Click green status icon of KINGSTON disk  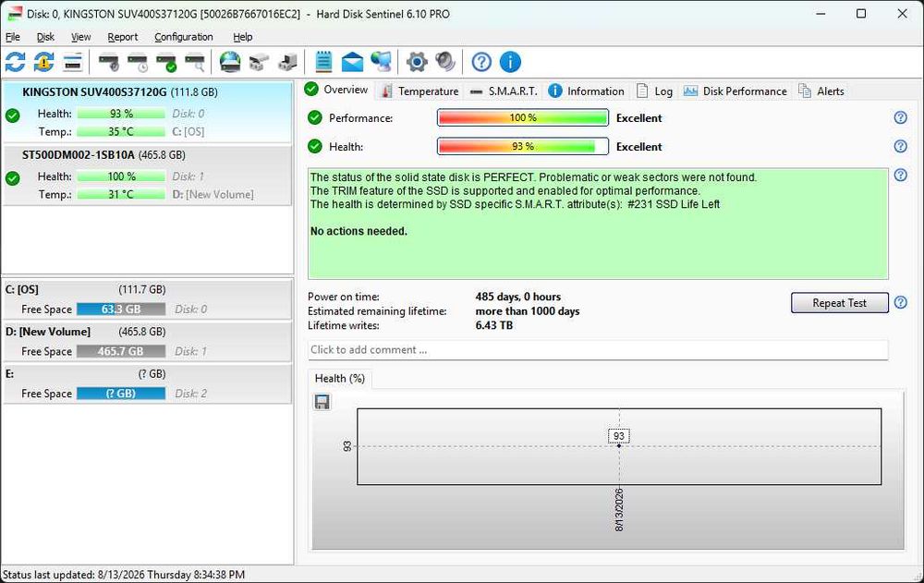point(13,115)
